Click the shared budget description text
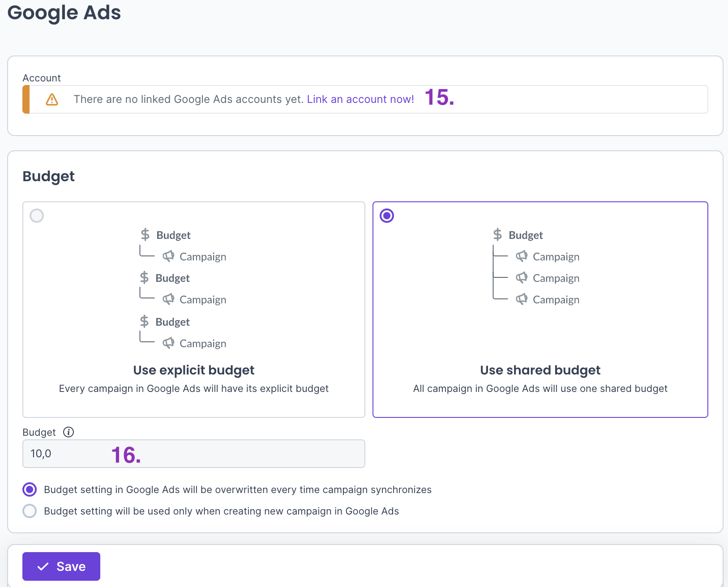The image size is (728, 587). (540, 388)
